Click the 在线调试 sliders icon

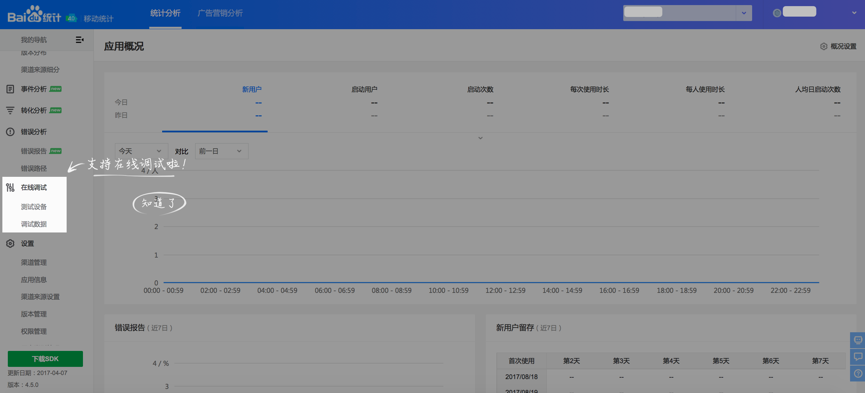10,188
